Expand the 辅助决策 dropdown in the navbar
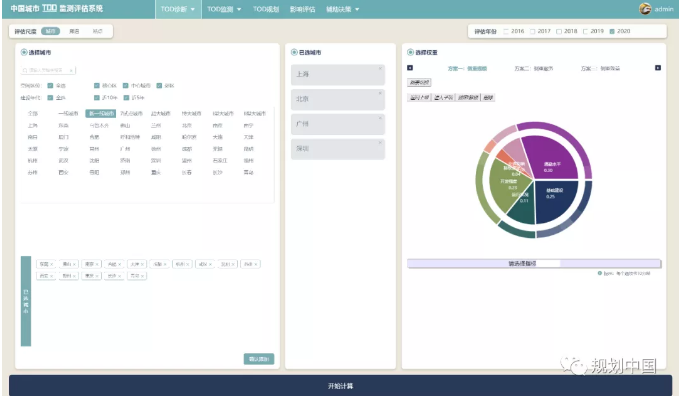This screenshot has height=397, width=681. [x=343, y=9]
